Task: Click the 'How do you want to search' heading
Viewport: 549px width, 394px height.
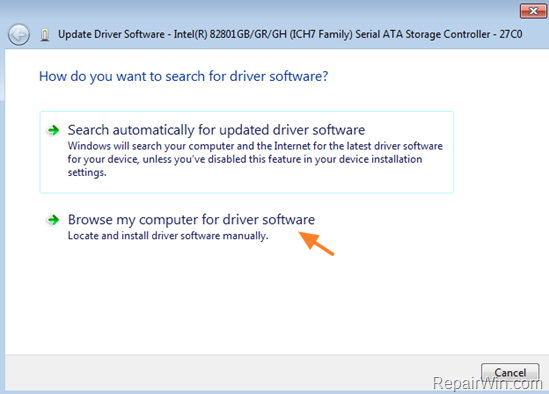Action: click(183, 76)
